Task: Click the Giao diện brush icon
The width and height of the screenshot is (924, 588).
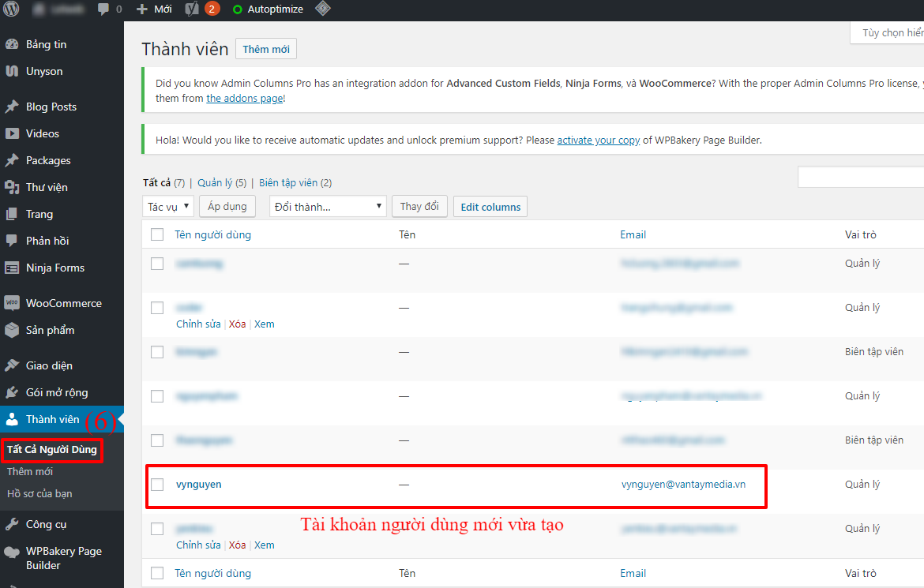Action: tap(12, 365)
